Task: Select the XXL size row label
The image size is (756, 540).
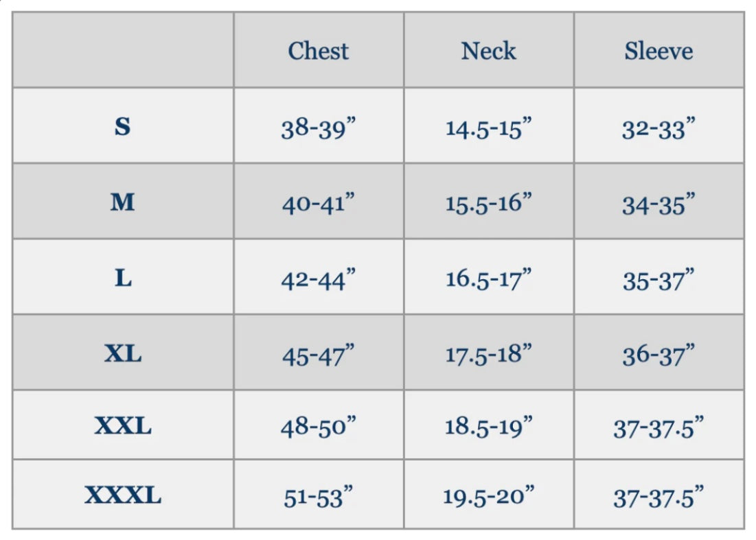Action: pyautogui.click(x=123, y=426)
